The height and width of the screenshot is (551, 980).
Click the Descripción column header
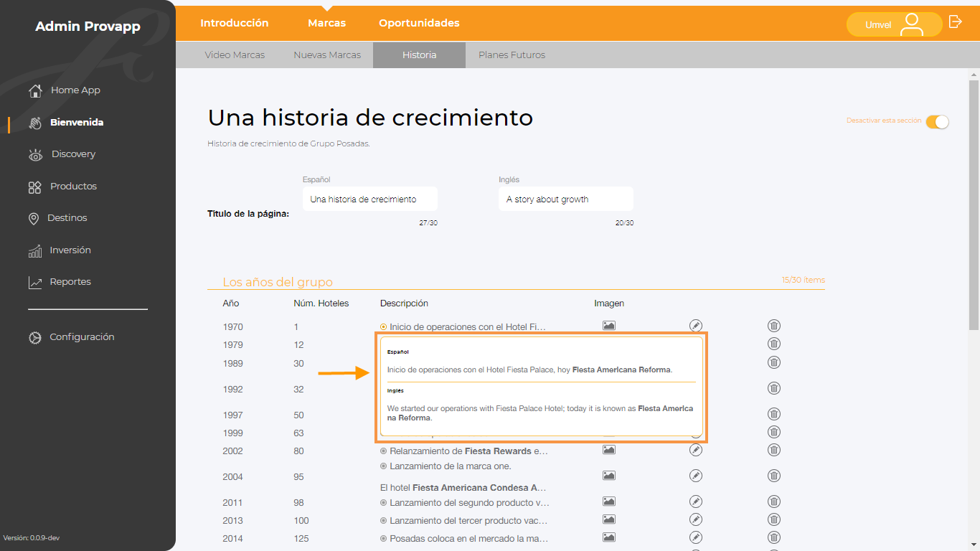404,303
